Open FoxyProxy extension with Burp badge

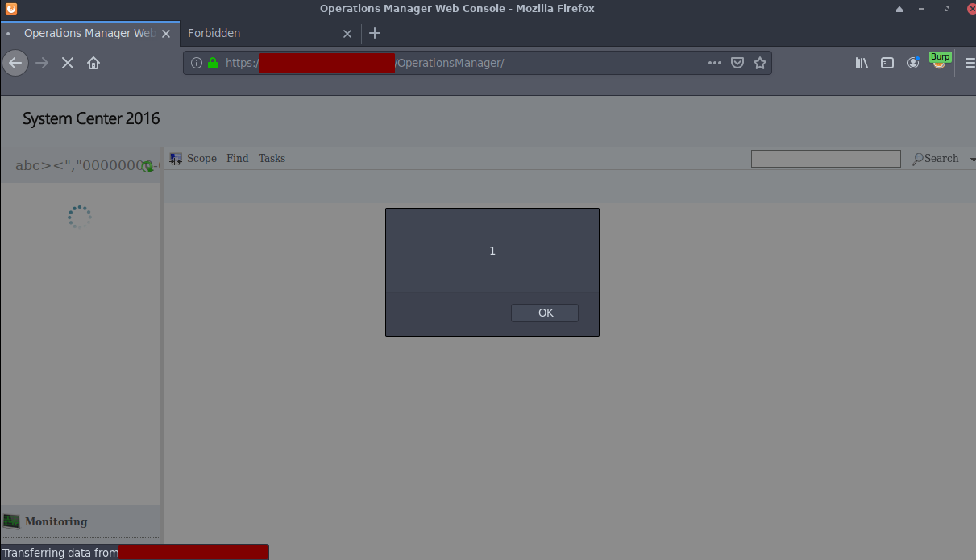click(x=939, y=61)
